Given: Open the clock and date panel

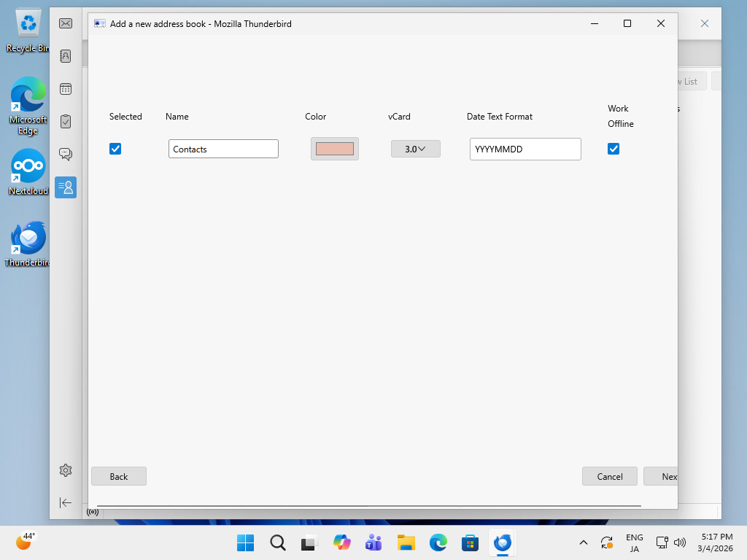Looking at the screenshot, I should (x=716, y=542).
